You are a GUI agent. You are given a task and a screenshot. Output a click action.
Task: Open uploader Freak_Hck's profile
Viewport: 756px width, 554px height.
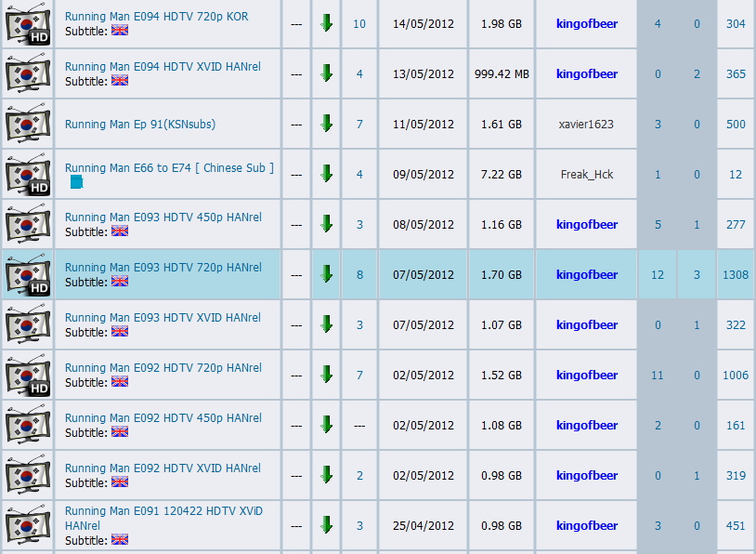coord(586,174)
